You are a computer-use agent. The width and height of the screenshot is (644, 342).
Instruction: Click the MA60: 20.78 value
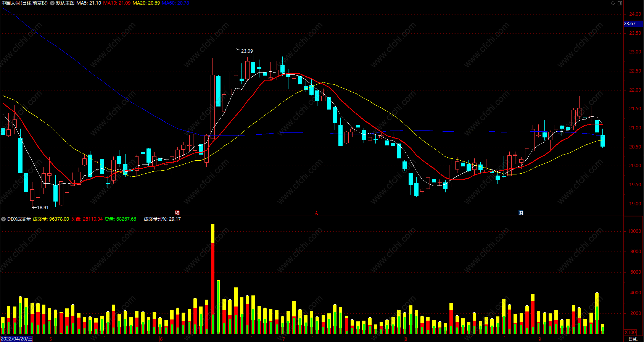(175, 3)
